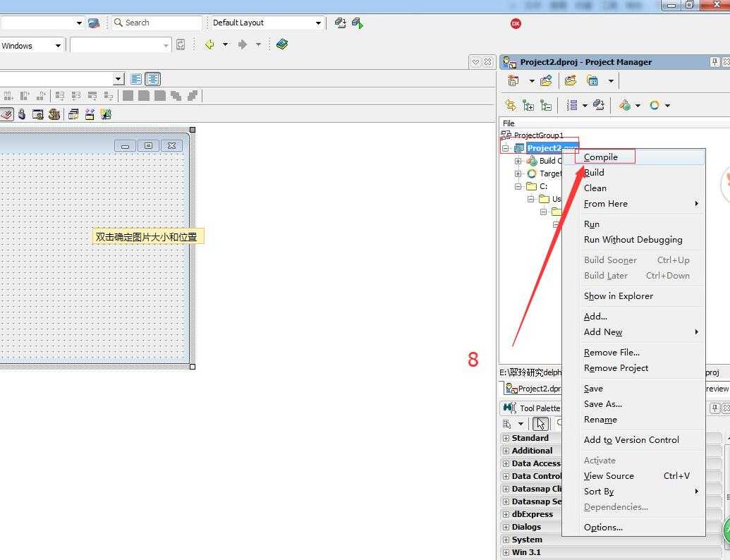Click the window-with-gear designer icon
The height and width of the screenshot is (560, 730).
point(37,114)
